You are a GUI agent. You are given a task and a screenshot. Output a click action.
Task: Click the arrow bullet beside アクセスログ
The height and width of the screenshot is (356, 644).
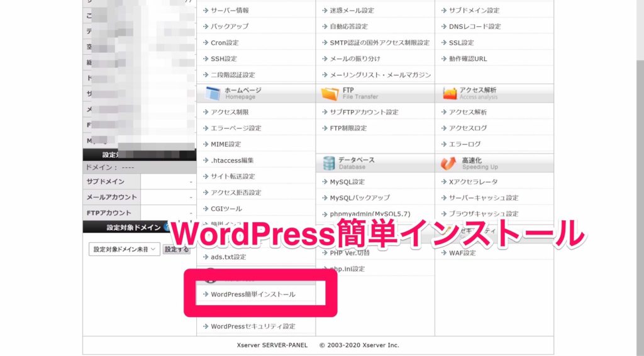tap(445, 128)
